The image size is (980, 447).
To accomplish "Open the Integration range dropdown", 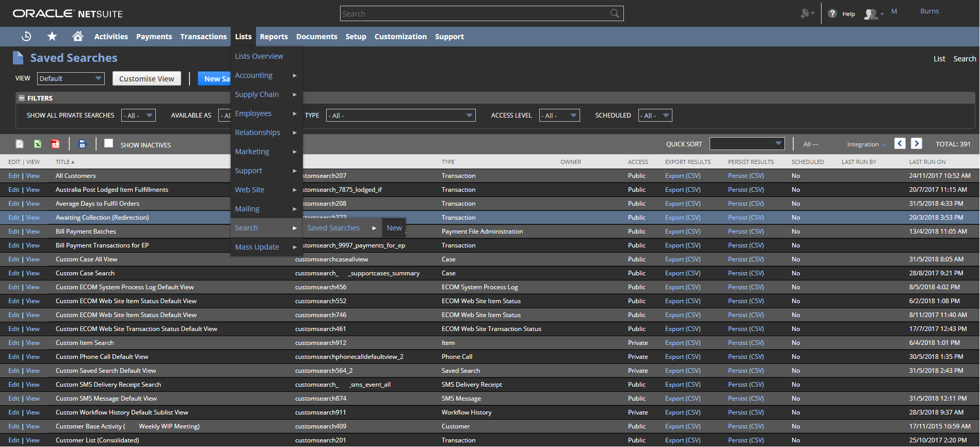I will [866, 144].
